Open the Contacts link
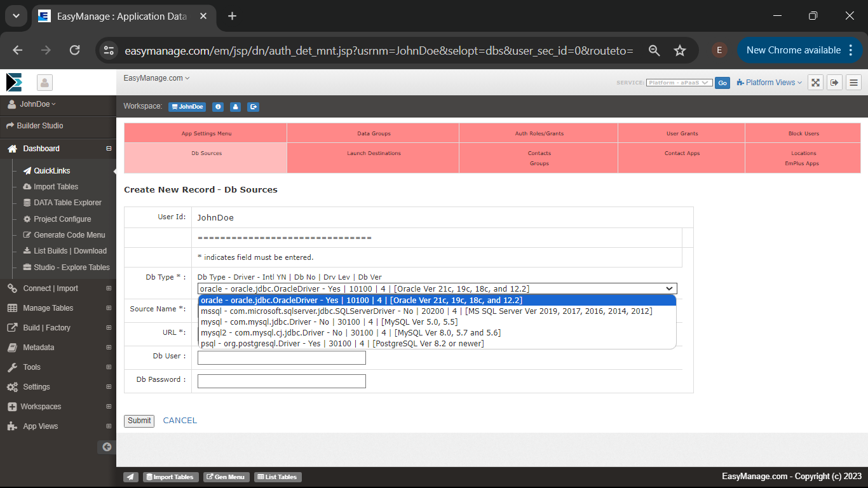Viewport: 868px width, 488px height. pos(539,153)
